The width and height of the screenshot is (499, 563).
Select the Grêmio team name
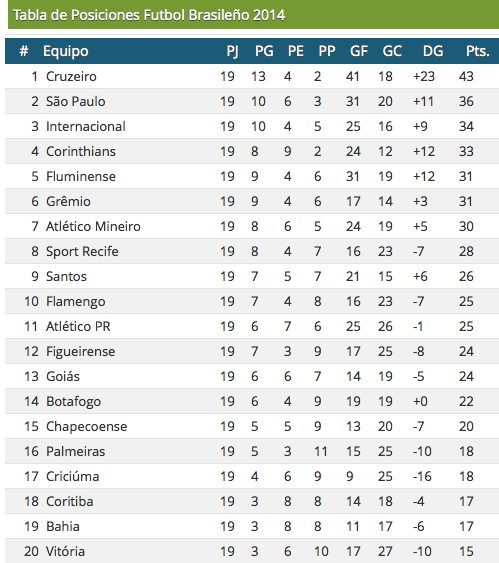coord(68,201)
